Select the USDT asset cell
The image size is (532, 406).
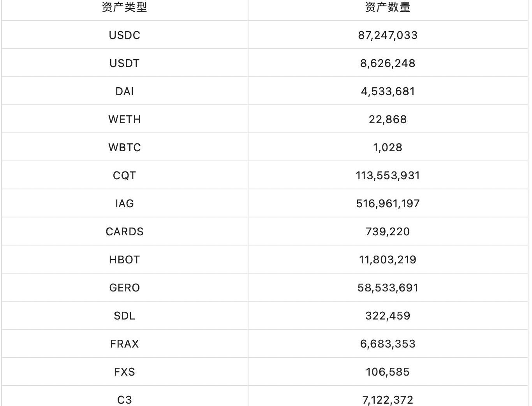pos(125,63)
